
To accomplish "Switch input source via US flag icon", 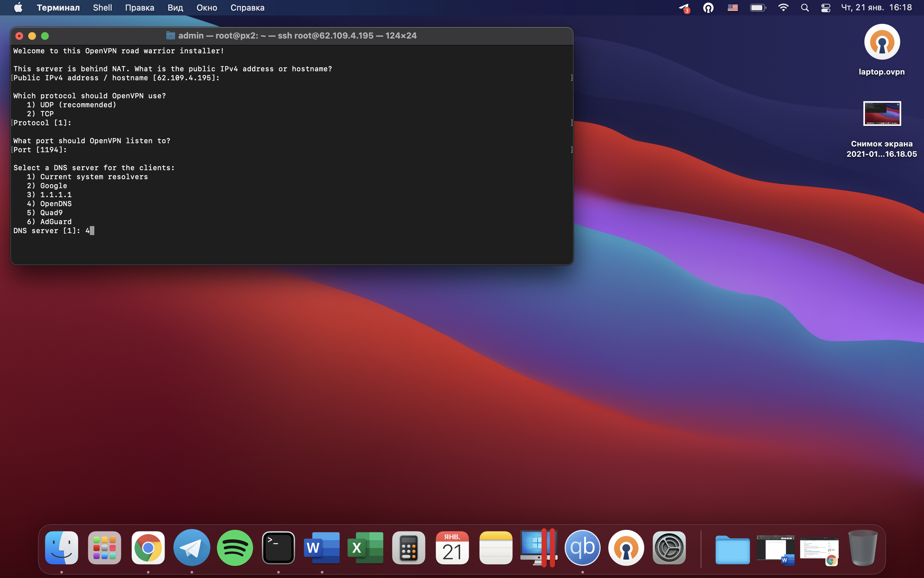I will 733,8.
